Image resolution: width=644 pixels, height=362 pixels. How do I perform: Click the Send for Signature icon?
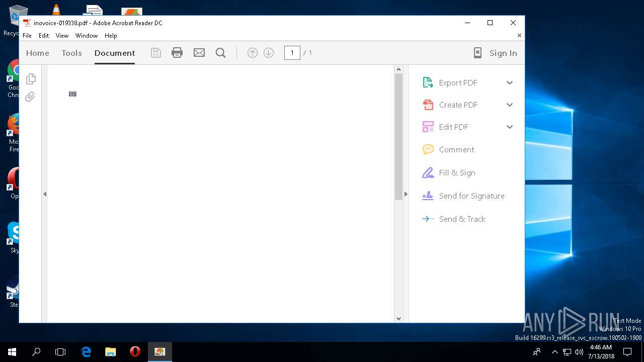coord(428,196)
